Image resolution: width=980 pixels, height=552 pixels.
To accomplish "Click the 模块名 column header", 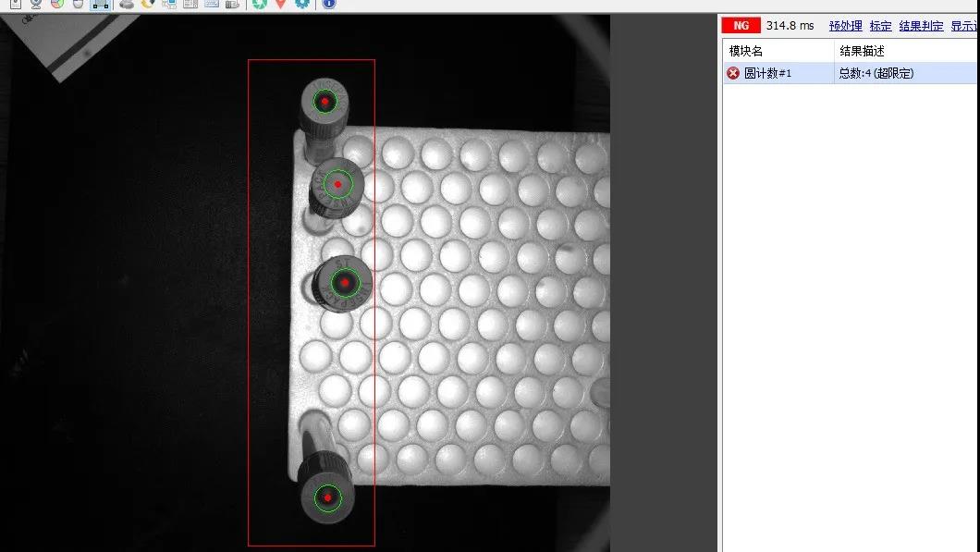I will (x=778, y=51).
